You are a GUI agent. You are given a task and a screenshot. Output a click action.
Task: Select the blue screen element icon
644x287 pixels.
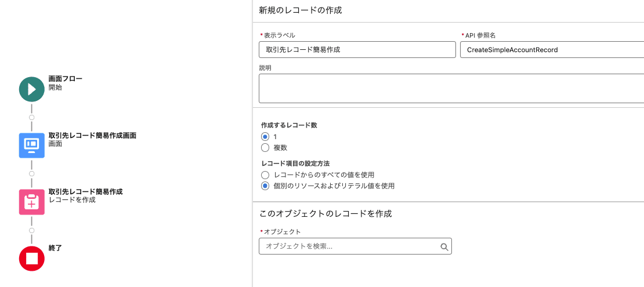click(x=32, y=146)
